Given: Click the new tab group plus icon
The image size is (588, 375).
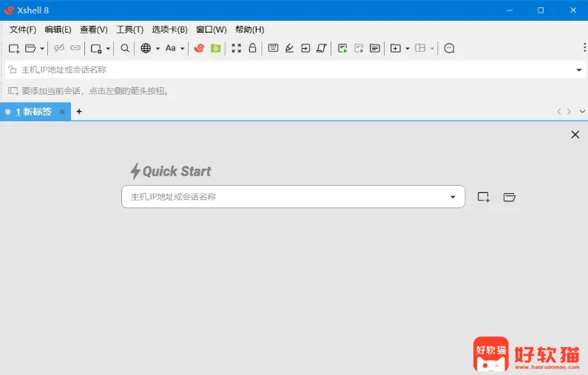Looking at the screenshot, I should click(x=396, y=48).
